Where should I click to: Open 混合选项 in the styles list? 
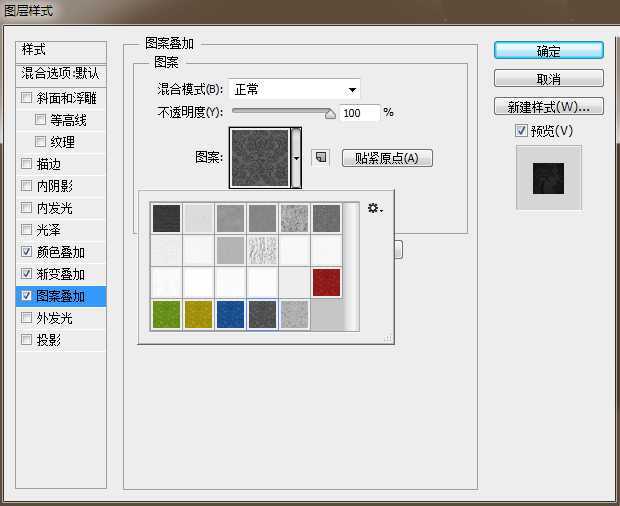coord(61,74)
